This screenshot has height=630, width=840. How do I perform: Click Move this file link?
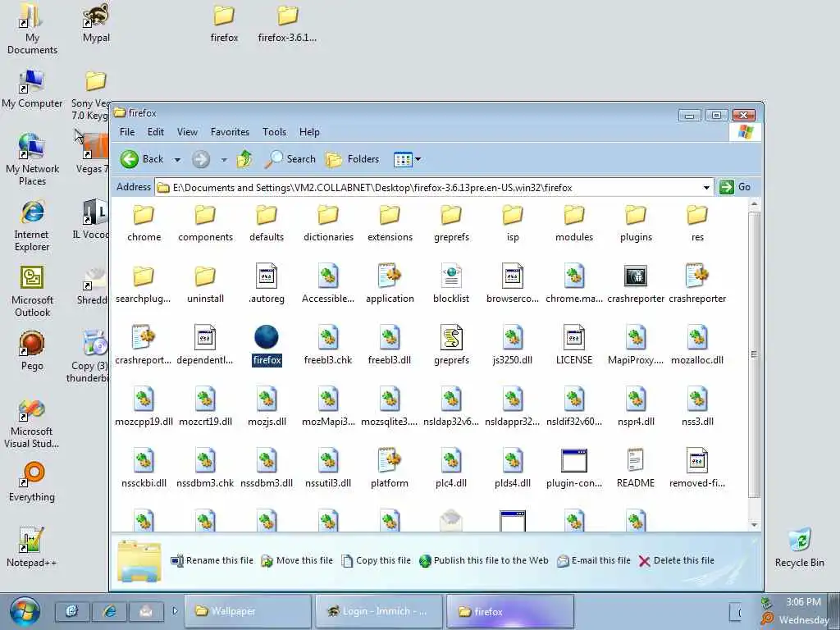[x=297, y=560]
